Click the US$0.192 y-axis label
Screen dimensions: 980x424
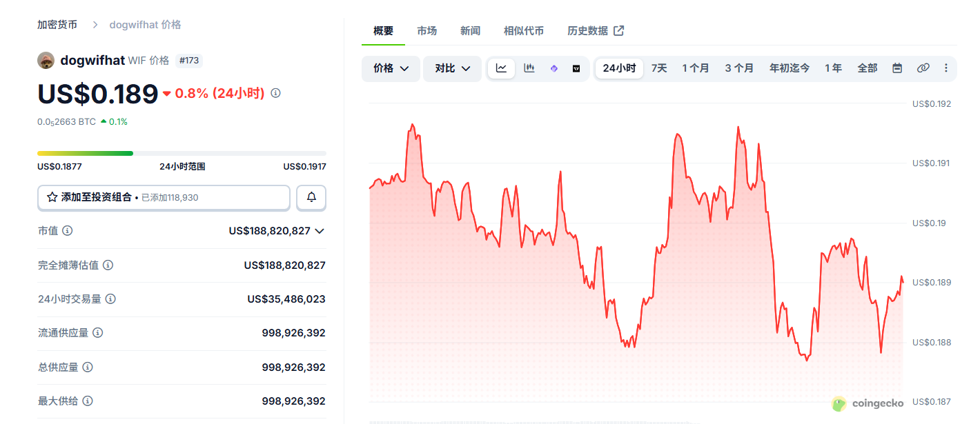932,104
